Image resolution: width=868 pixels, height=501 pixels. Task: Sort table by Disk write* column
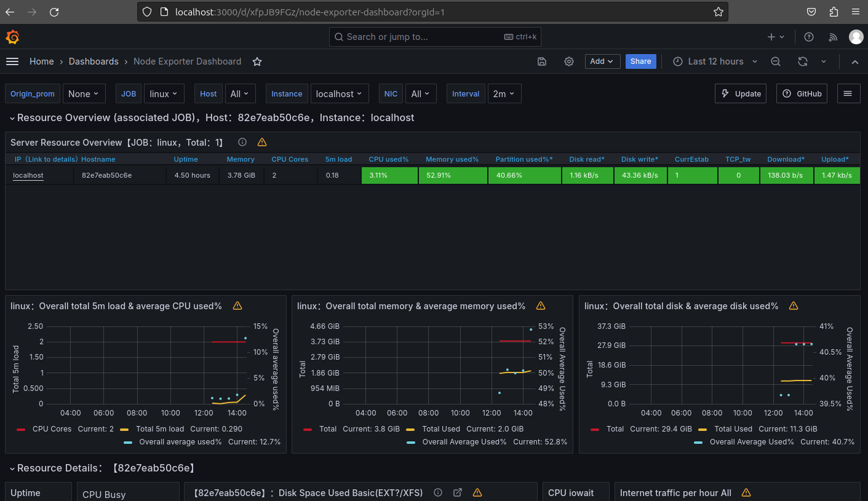[x=640, y=159]
